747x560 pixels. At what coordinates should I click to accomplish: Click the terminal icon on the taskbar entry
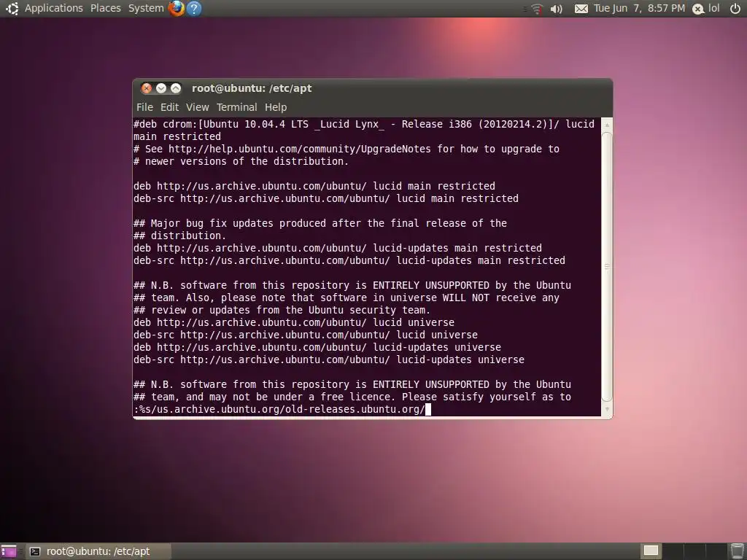point(35,551)
